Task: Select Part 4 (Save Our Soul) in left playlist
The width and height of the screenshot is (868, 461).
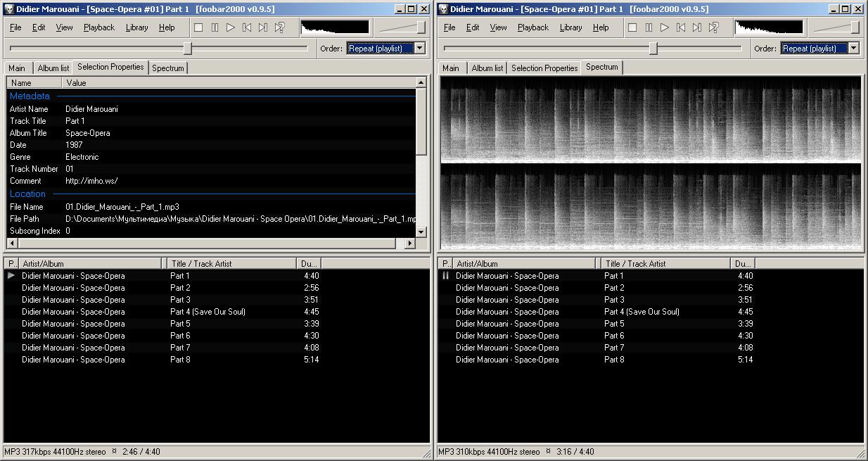Action: point(217,312)
